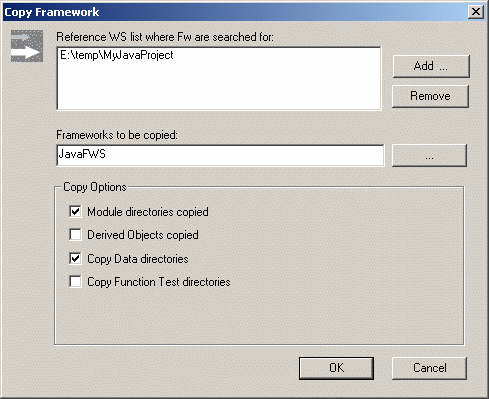Close the Copy Framework dialog

[x=476, y=12]
